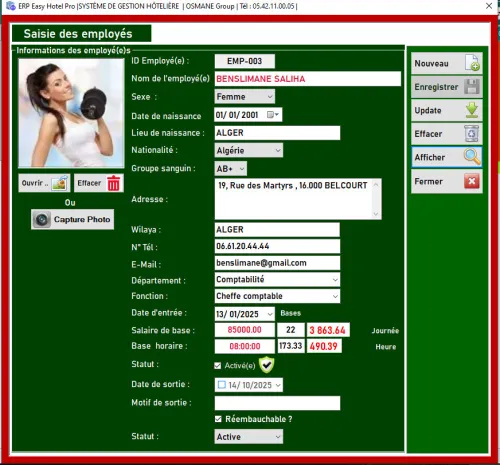500x465 pixels.
Task: Click Effacer under the employee photo
Action: 99,183
